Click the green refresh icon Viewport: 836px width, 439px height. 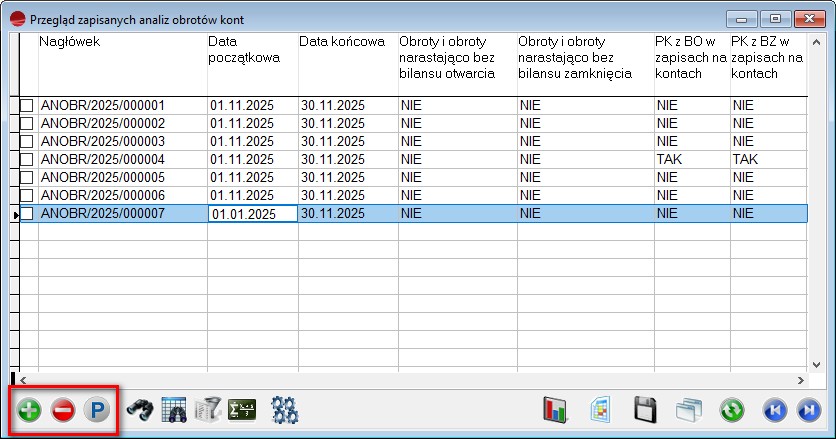pos(732,410)
